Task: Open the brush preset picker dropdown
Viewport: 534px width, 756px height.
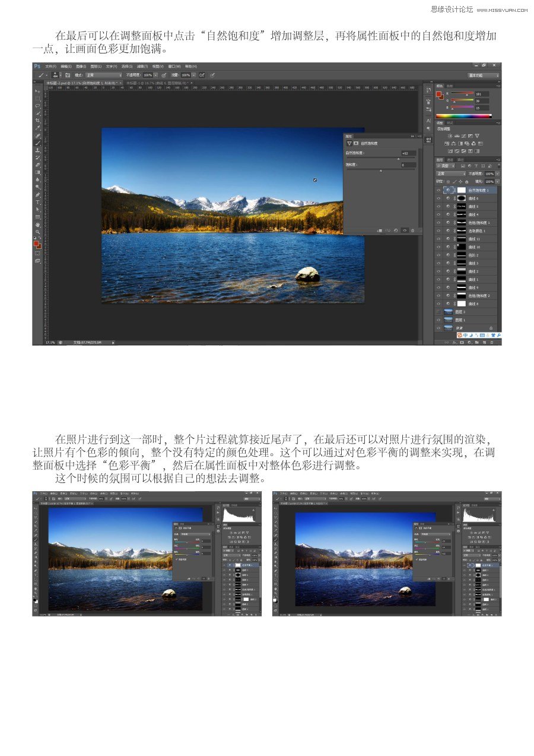Action: pos(61,74)
